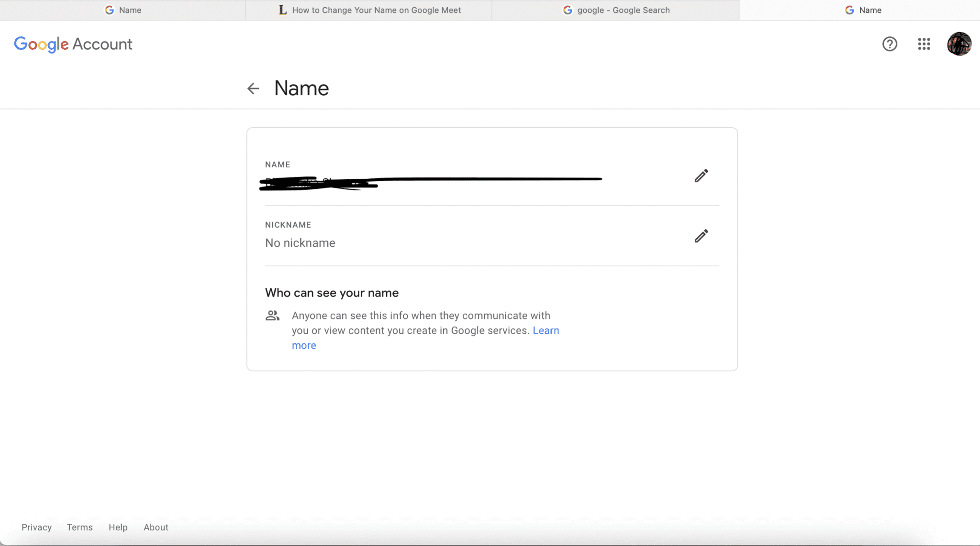980x546 pixels.
Task: Click the Help footer link
Action: pos(118,527)
